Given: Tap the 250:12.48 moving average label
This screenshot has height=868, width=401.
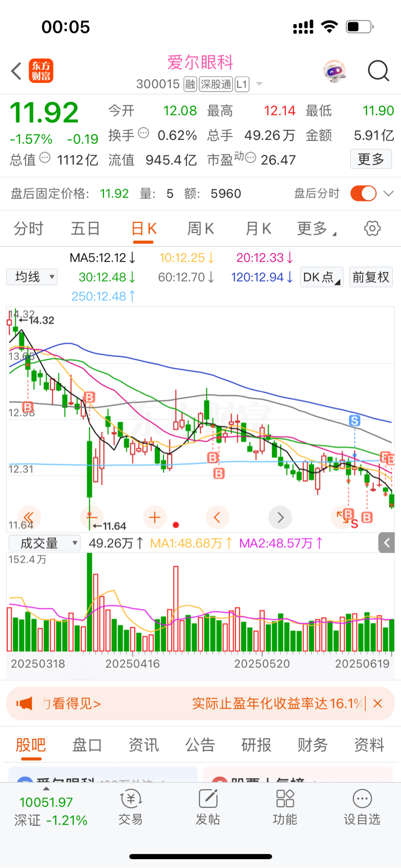Looking at the screenshot, I should (x=103, y=296).
